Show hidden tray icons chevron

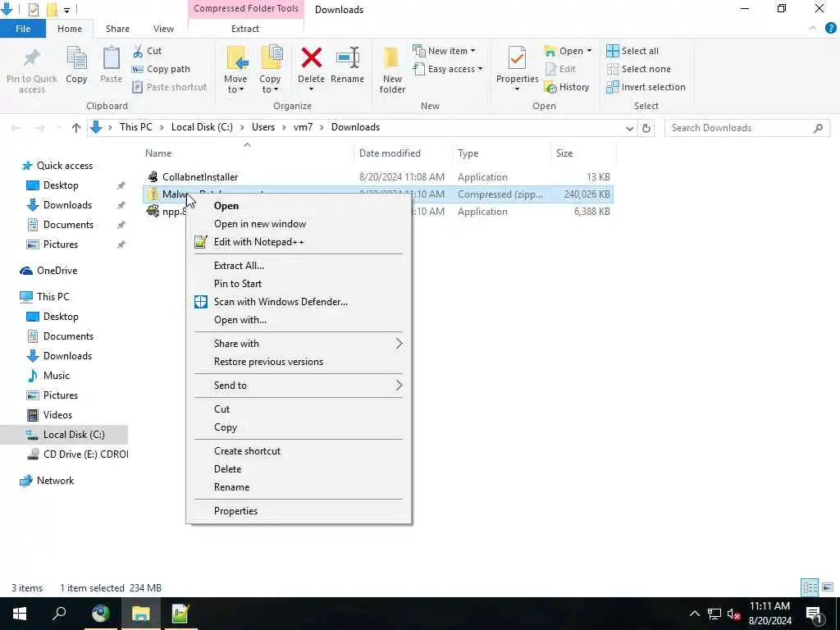(x=694, y=614)
